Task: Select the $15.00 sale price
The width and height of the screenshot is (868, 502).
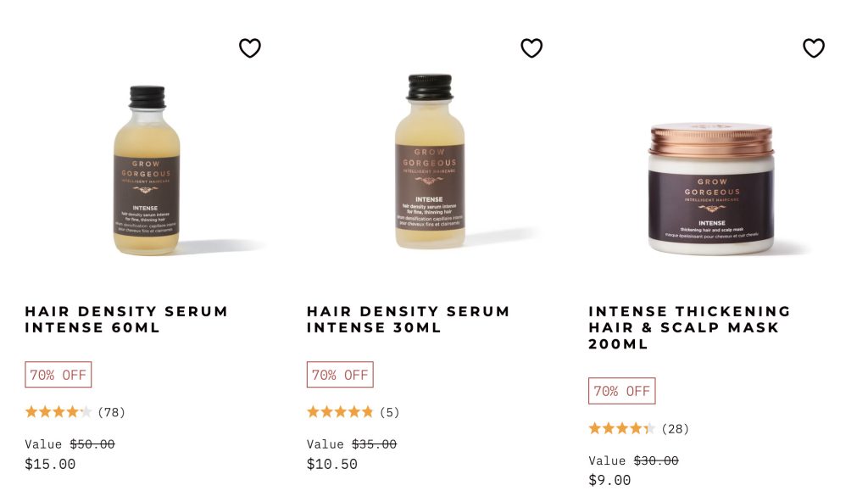Action: [50, 464]
